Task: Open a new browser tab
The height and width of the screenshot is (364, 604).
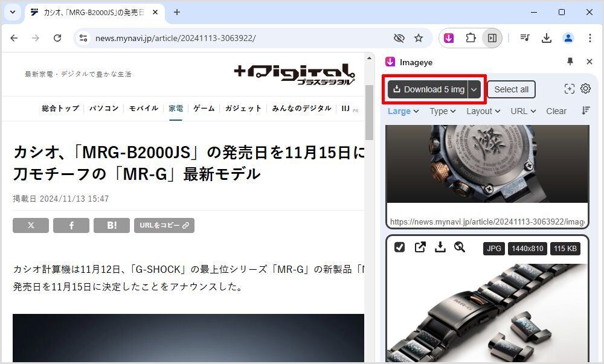Action: [x=177, y=12]
